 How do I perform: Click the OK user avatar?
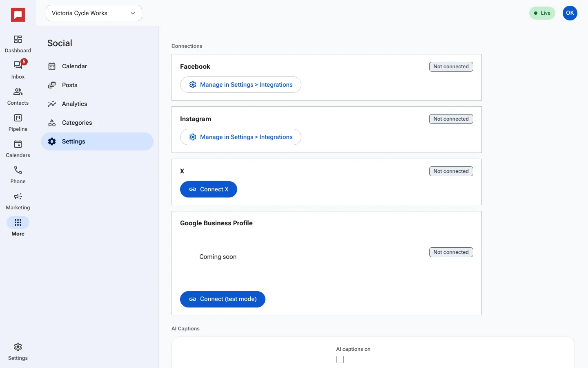coord(570,13)
